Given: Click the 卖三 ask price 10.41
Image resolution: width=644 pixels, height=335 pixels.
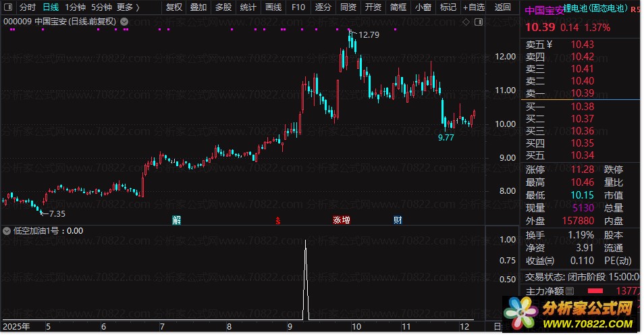Looking at the screenshot, I should (x=583, y=69).
